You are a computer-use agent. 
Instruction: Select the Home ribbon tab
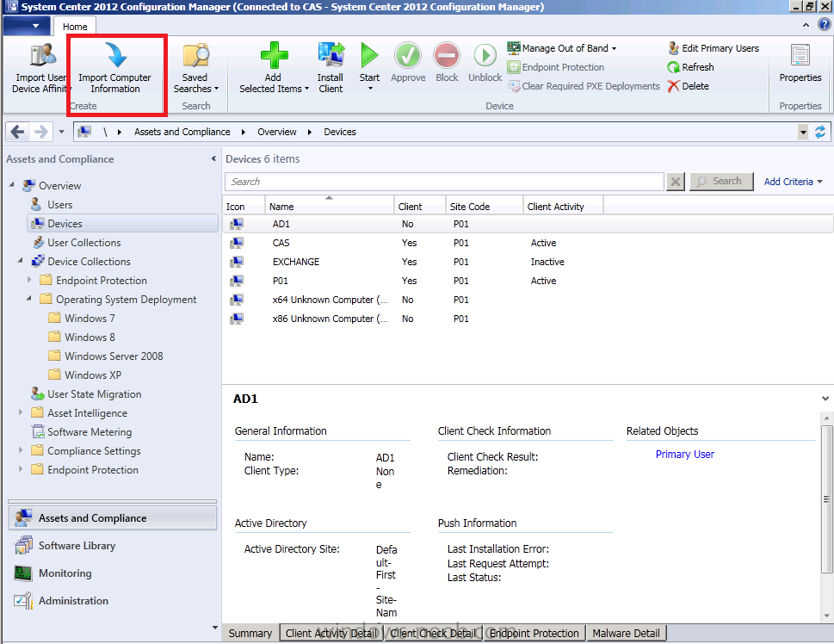click(75, 26)
